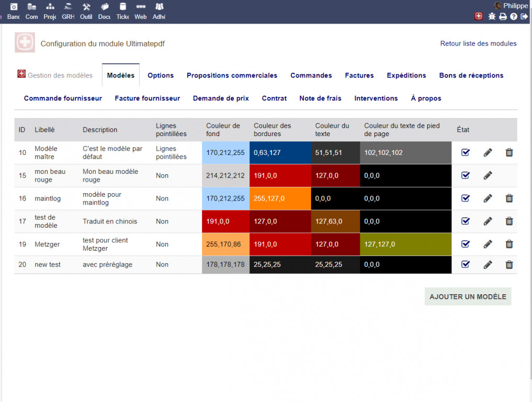Follow the Retour liste des modules link
Viewport: 532px width, 402px height.
pyautogui.click(x=478, y=43)
